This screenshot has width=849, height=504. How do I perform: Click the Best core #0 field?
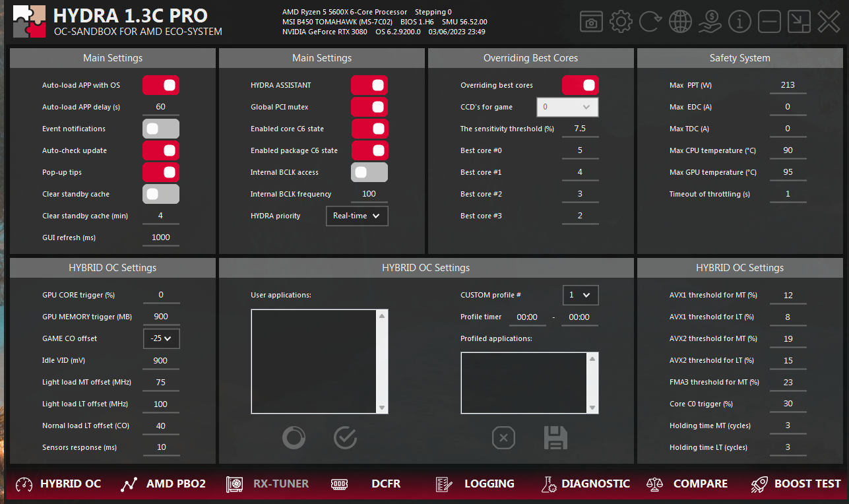pos(581,150)
